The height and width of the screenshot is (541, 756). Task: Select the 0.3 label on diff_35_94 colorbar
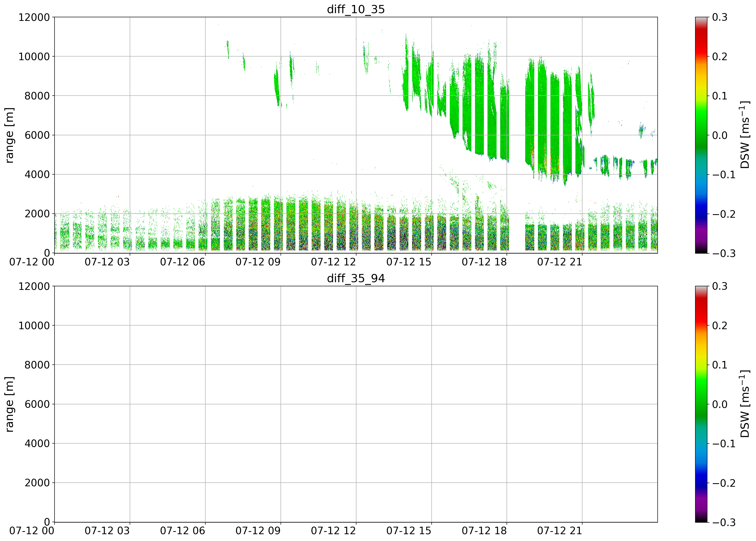pyautogui.click(x=720, y=287)
